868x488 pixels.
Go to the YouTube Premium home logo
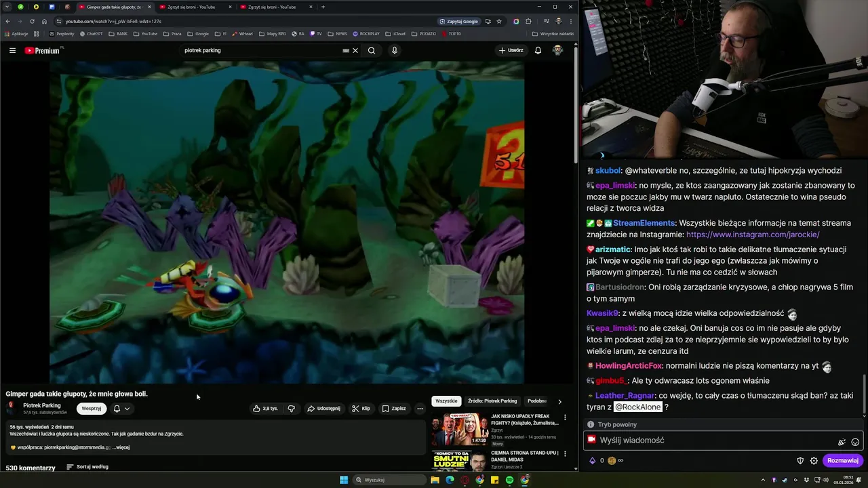(x=42, y=50)
